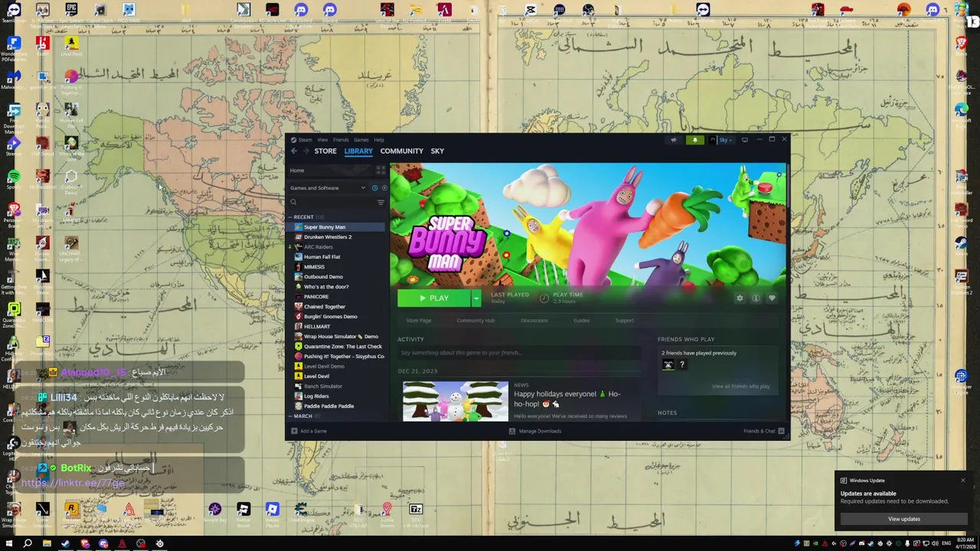Open the Windows Start button
The image size is (980, 551).
click(9, 543)
